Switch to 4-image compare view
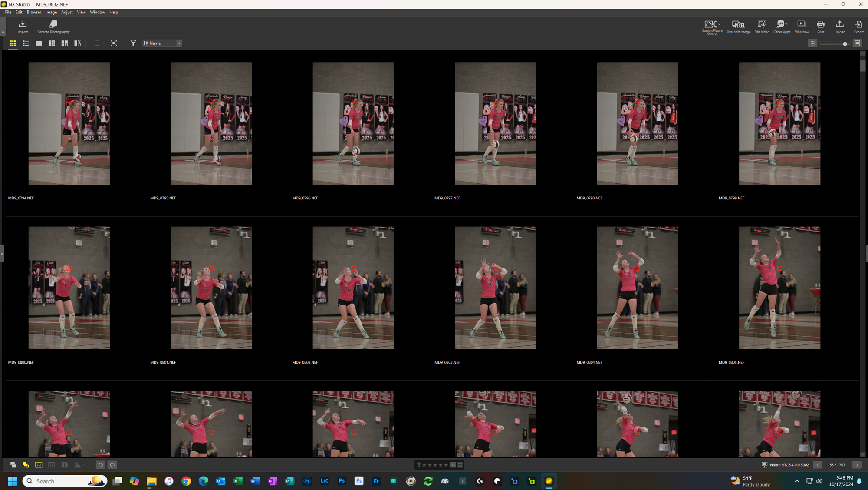868x490 pixels. pos(65,43)
